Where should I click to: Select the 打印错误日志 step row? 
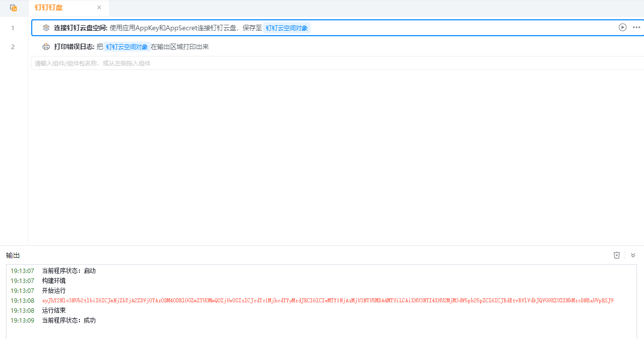(x=337, y=47)
